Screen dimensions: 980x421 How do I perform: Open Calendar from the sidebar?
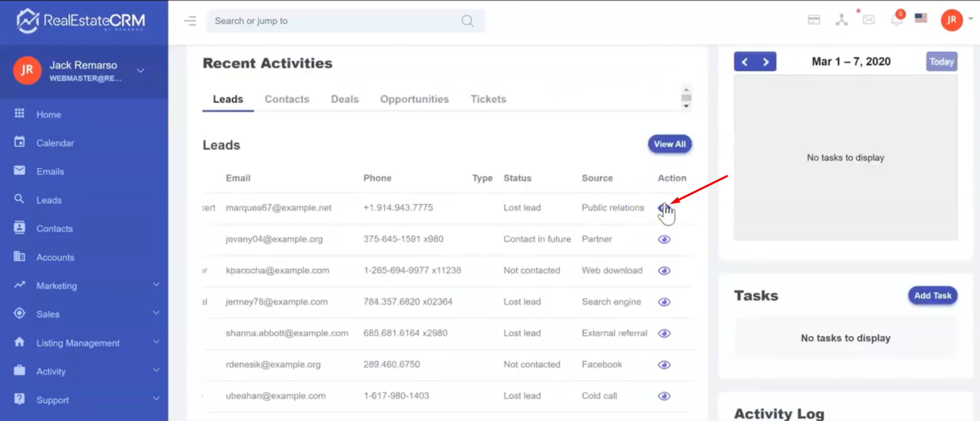click(x=55, y=143)
